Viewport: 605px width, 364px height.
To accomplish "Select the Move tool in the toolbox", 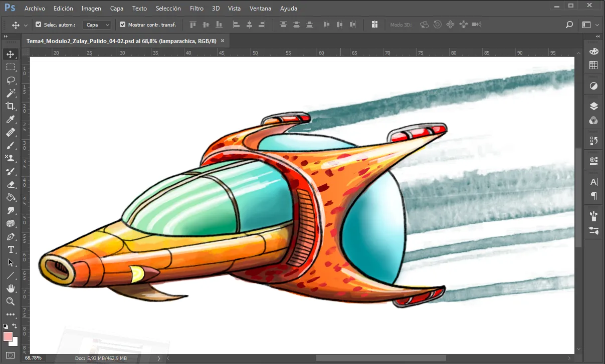I will [x=10, y=54].
